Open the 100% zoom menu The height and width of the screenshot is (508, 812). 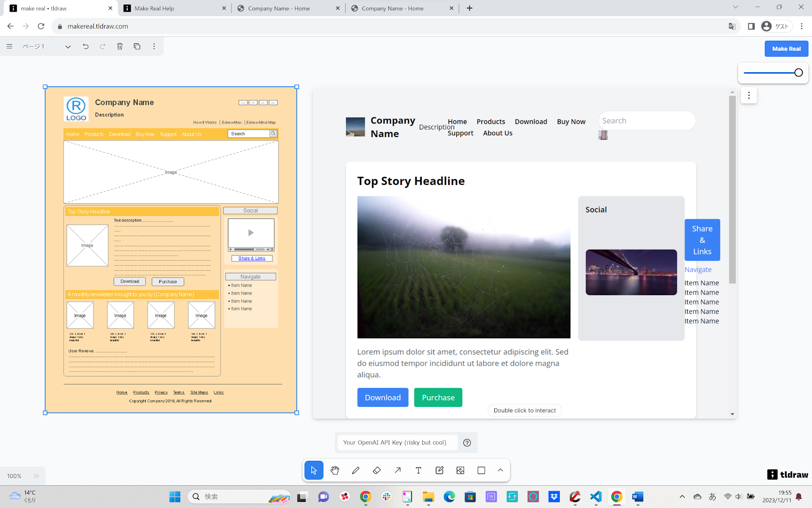coord(14,476)
